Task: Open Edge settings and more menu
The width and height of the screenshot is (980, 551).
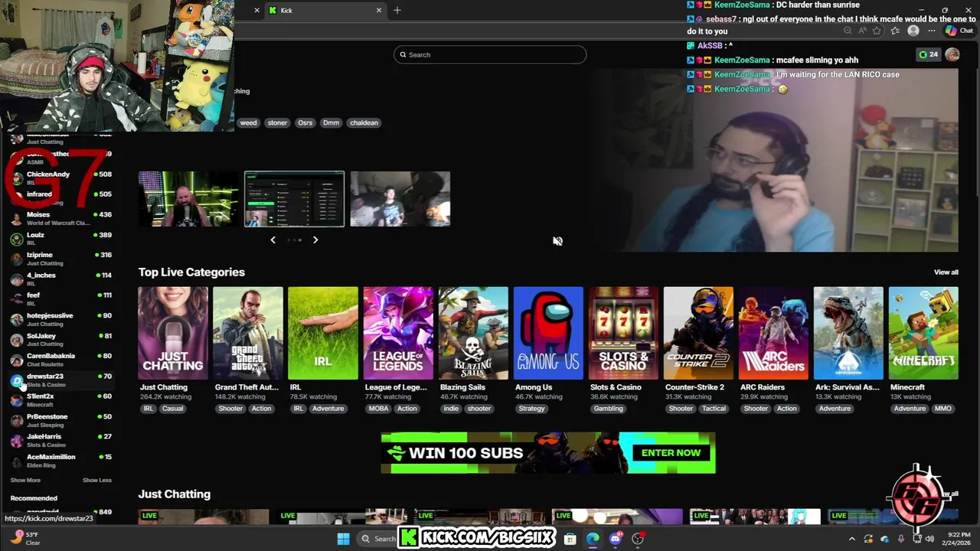Action: pos(932,31)
